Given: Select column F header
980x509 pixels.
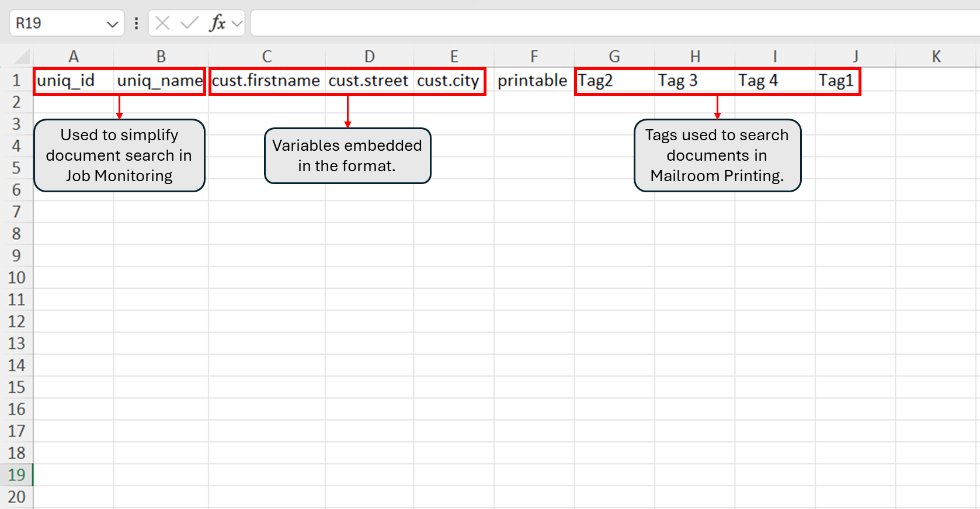Looking at the screenshot, I should pos(534,57).
